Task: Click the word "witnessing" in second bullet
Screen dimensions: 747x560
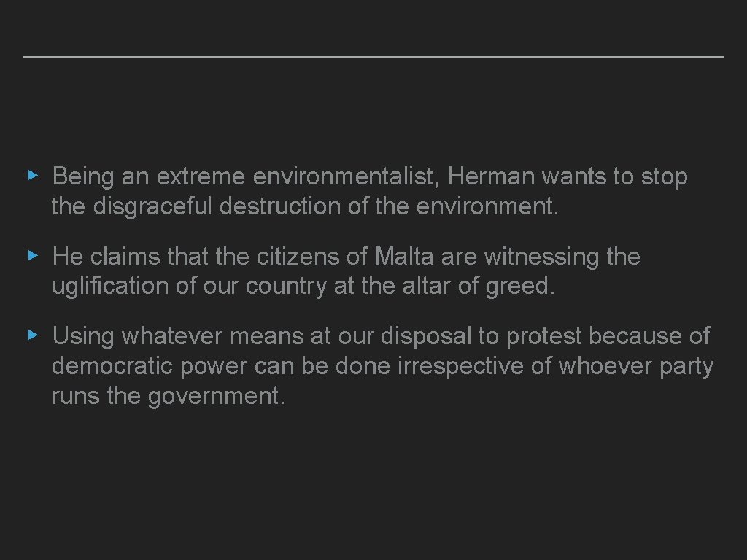Action: 536,257
